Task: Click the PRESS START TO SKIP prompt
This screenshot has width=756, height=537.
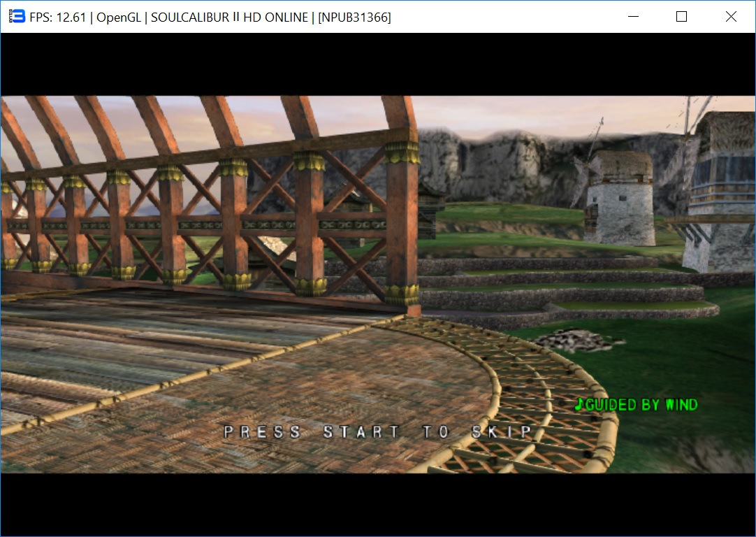Action: pos(378,432)
